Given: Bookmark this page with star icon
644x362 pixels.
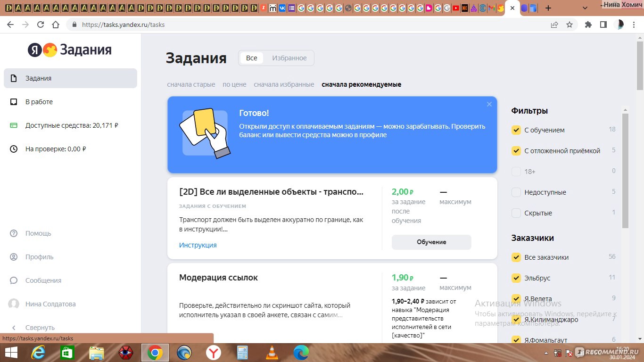Looking at the screenshot, I should coord(570,25).
